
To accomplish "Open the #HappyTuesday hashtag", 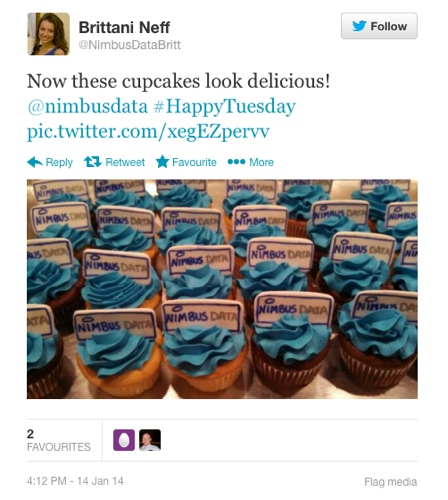I will [225, 107].
